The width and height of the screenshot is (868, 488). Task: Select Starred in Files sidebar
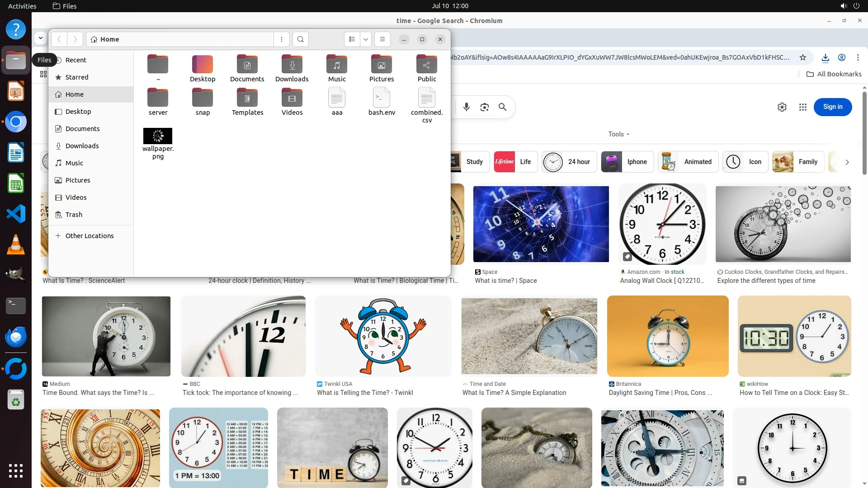coord(76,77)
